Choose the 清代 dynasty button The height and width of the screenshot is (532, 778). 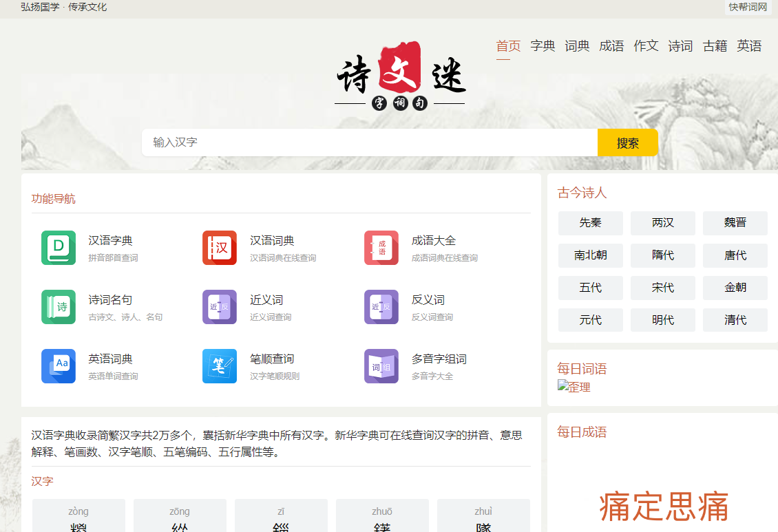[x=735, y=320]
